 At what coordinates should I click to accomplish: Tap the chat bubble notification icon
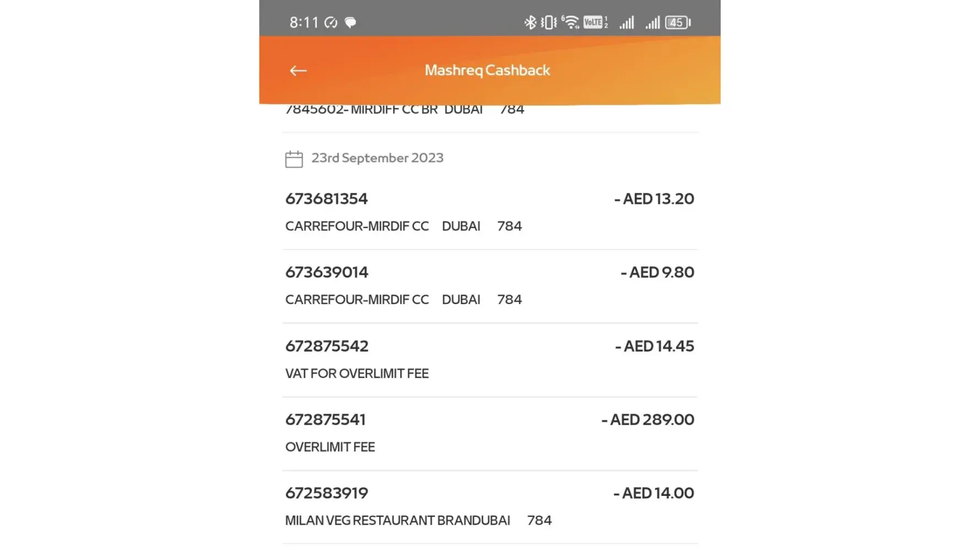(350, 23)
